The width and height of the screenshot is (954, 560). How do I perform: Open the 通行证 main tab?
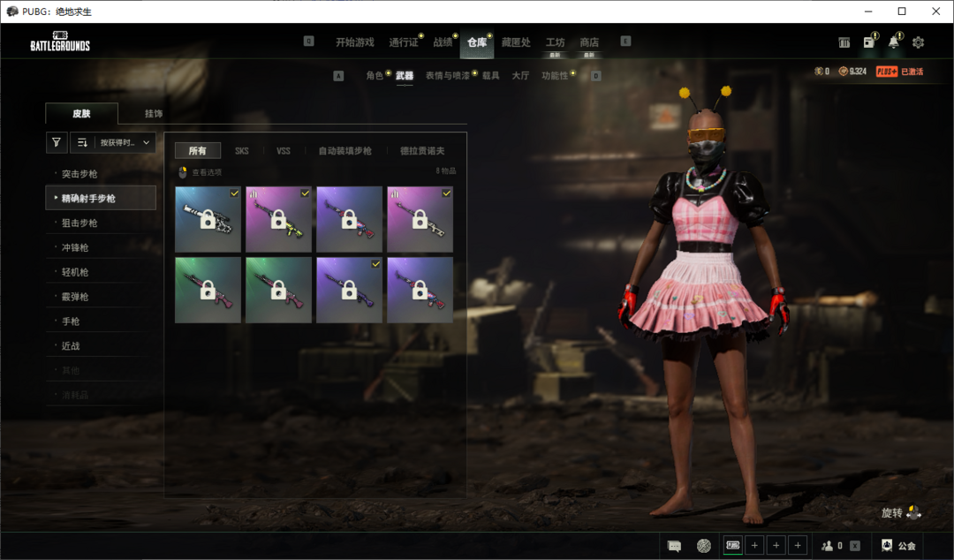(404, 42)
